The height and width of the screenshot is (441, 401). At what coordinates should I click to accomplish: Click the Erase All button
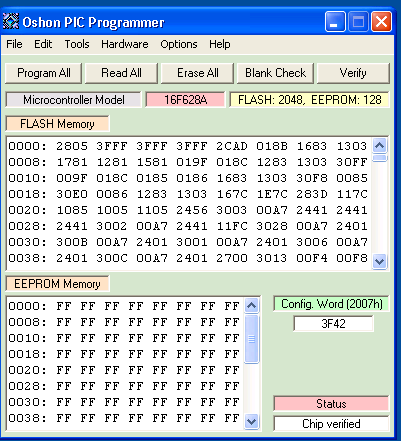pyautogui.click(x=197, y=73)
